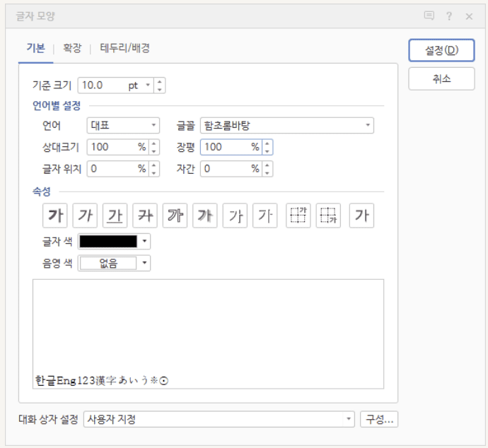
Task: Toggle emboss (양각) text attribute
Action: [x=235, y=216]
